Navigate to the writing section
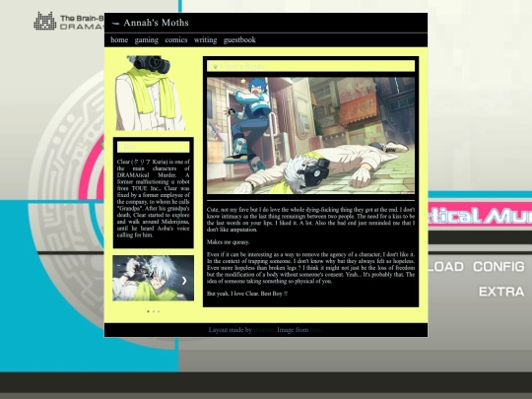The height and width of the screenshot is (399, 532). pyautogui.click(x=205, y=40)
